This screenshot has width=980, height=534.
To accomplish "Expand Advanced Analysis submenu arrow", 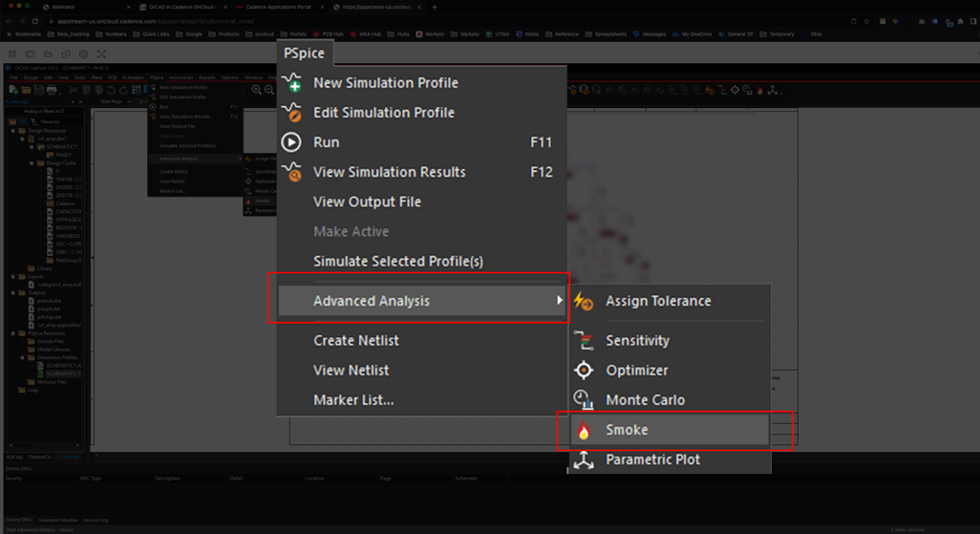I will (560, 300).
